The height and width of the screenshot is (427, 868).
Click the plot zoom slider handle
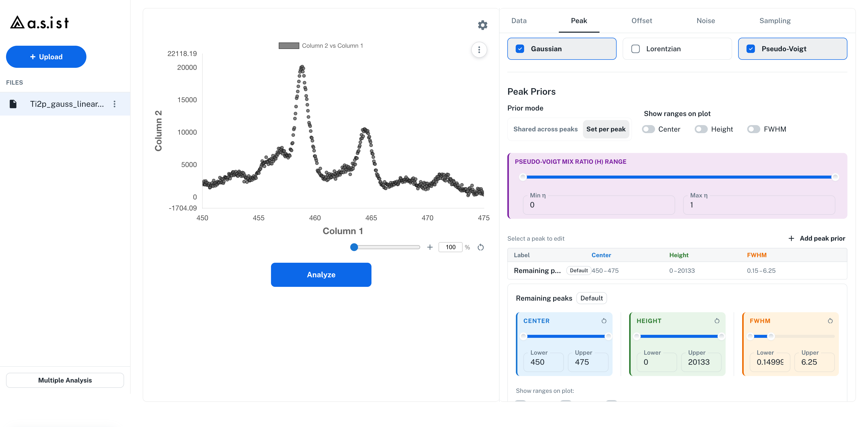(354, 247)
